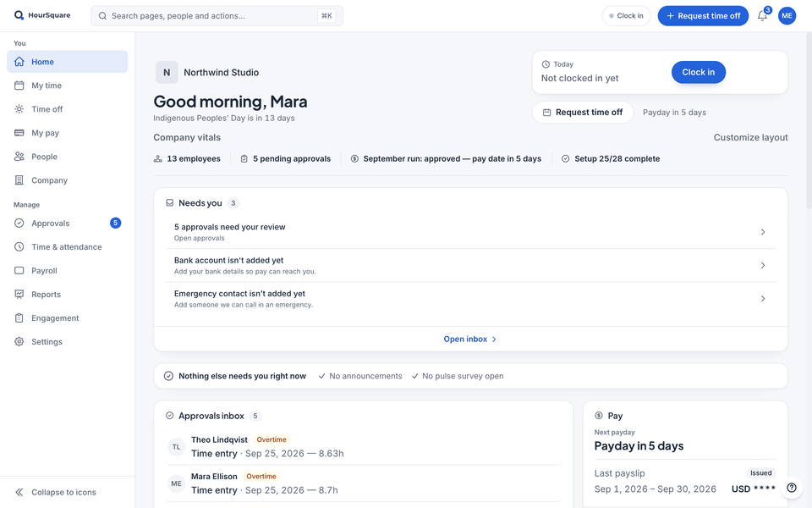Open notifications bell icon

762,16
